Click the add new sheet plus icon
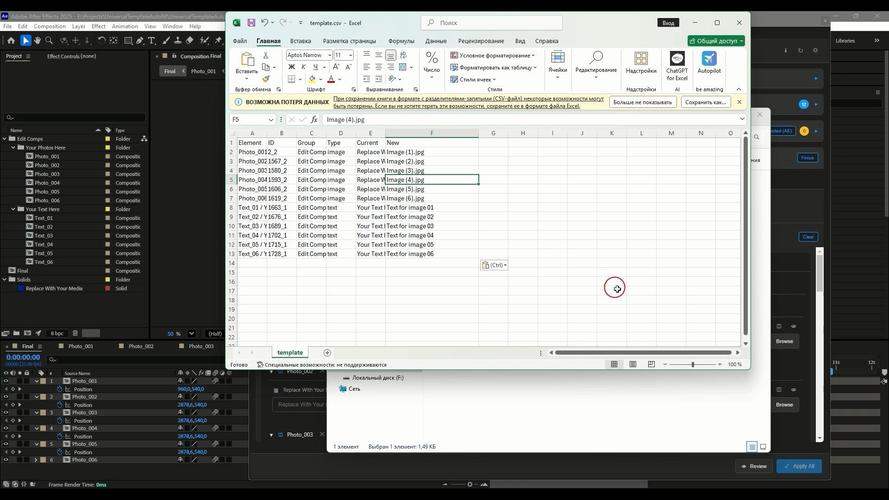The image size is (889, 500). pyautogui.click(x=327, y=353)
